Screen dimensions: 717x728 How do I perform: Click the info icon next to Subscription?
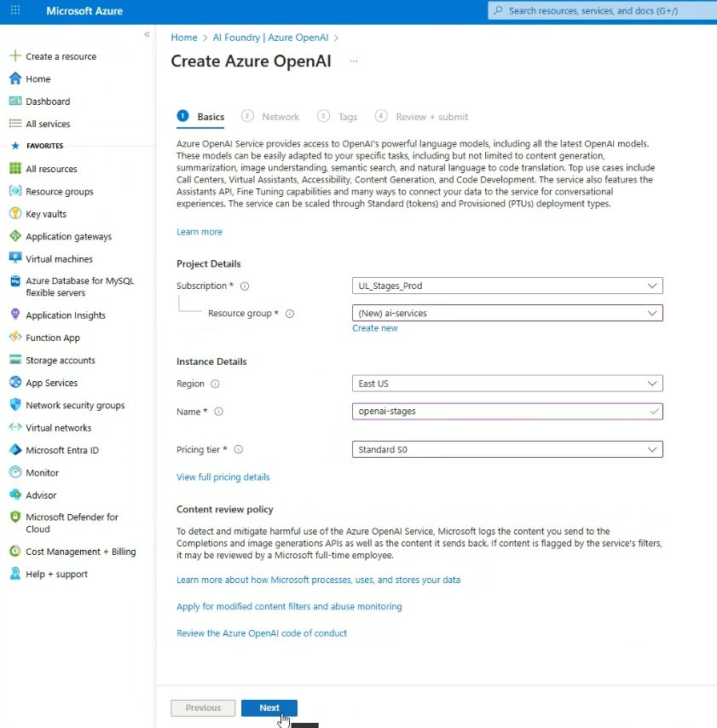(x=245, y=286)
